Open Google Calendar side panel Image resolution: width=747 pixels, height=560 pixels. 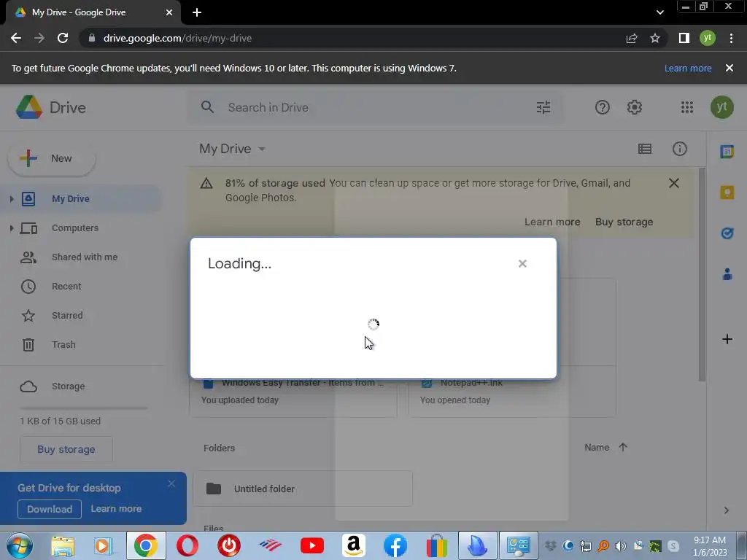tap(727, 152)
